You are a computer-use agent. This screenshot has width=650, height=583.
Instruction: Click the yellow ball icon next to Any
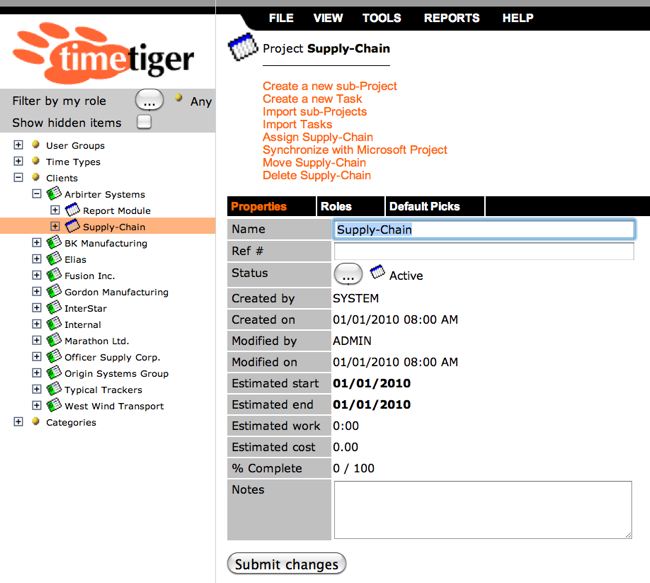pyautogui.click(x=179, y=98)
